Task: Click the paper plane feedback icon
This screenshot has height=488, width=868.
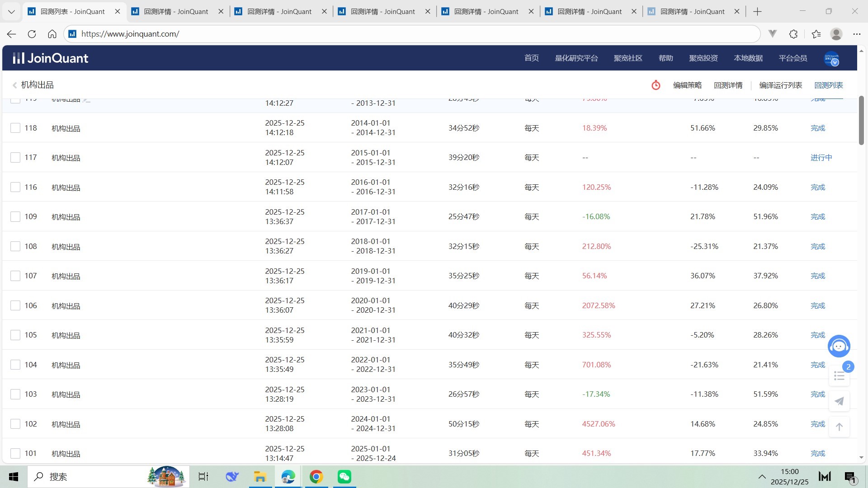Action: 839,401
